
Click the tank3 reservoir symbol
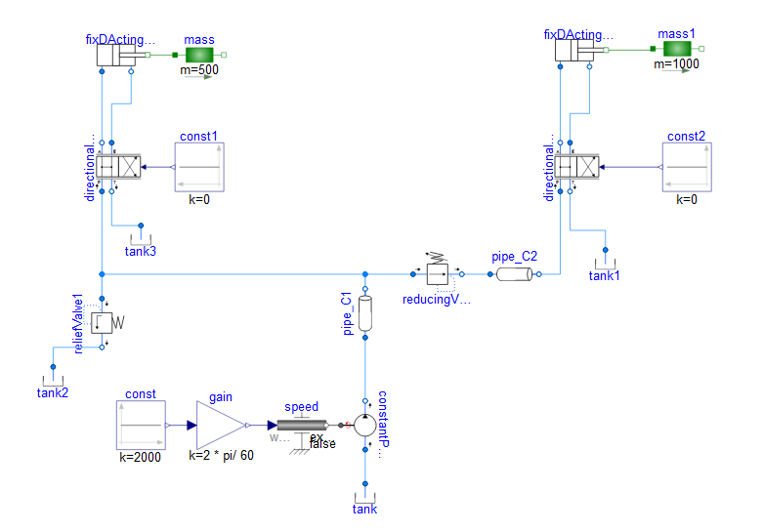click(x=141, y=240)
